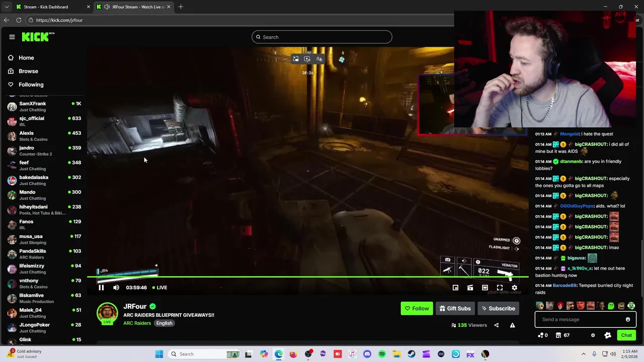Click Barcode89 username in chat

click(565, 286)
